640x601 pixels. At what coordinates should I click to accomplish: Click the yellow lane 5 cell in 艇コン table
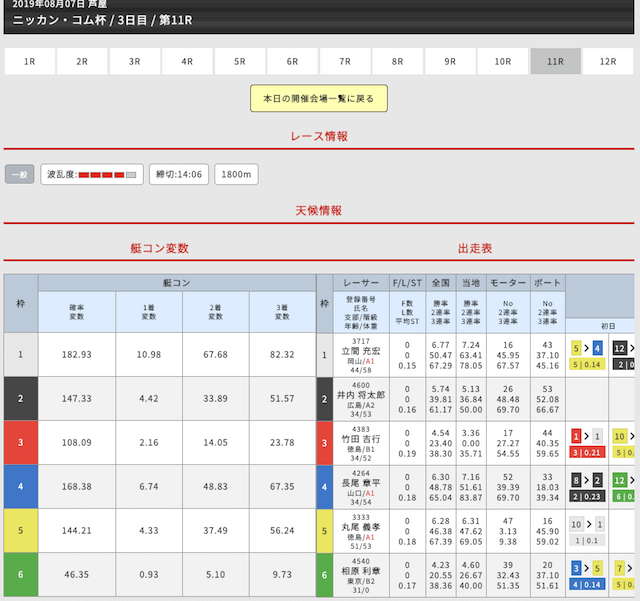[x=21, y=531]
